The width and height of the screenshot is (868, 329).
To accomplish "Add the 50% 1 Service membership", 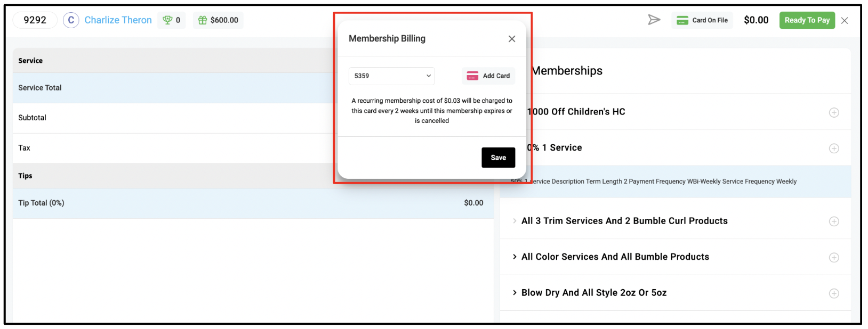I will (834, 148).
